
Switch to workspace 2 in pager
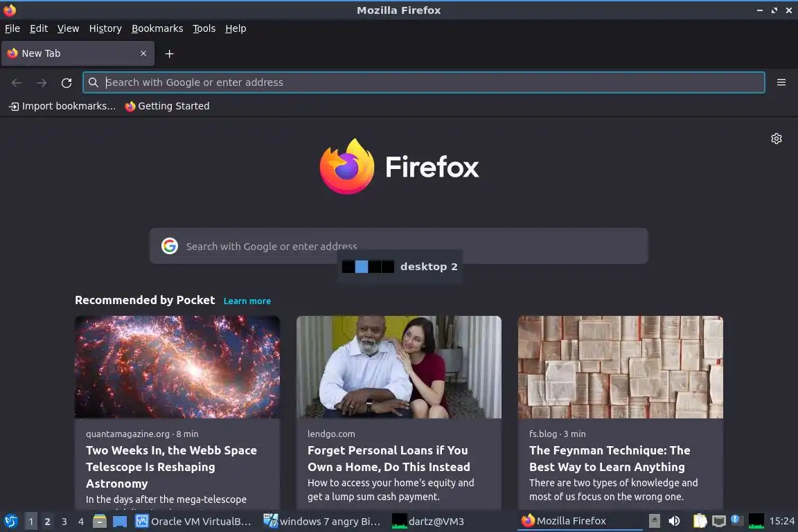47,522
